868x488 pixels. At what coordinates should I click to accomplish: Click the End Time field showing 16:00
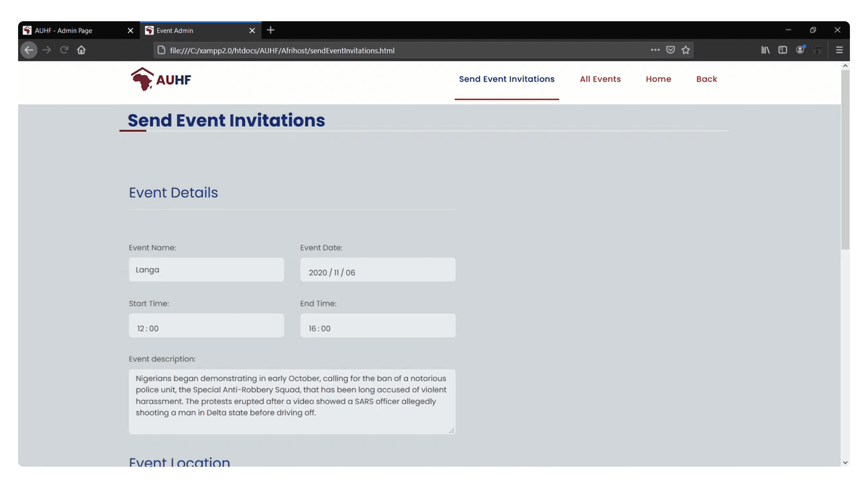(378, 326)
